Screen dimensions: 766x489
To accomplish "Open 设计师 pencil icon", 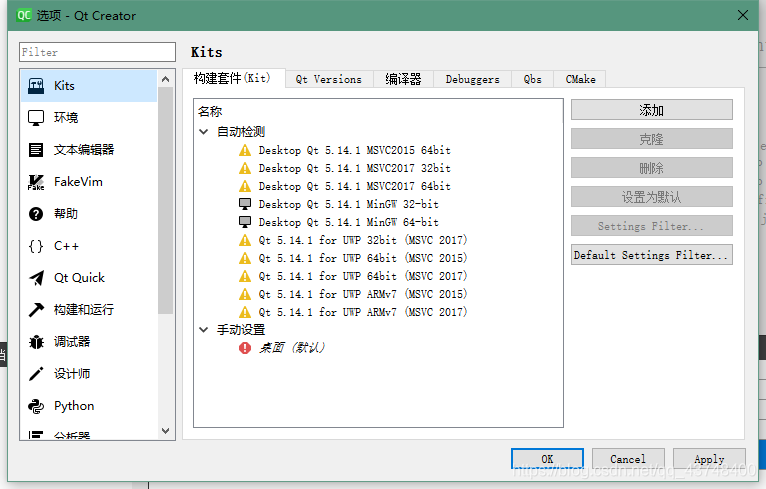I will (x=36, y=374).
